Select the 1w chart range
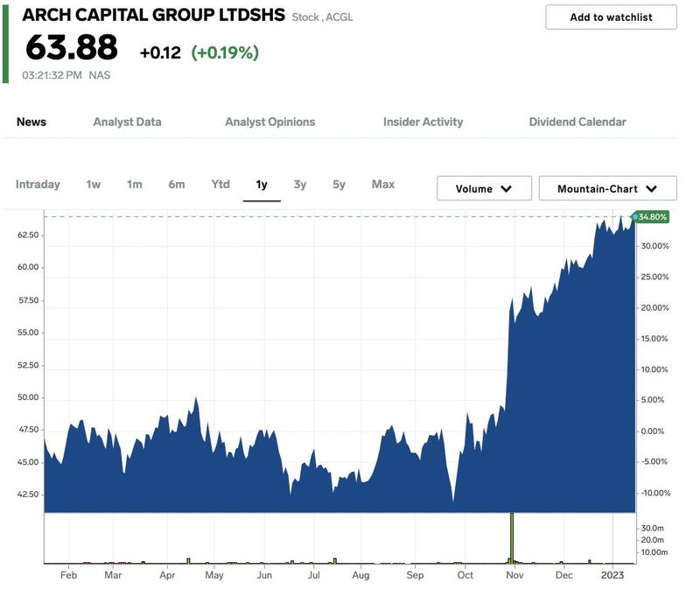Image resolution: width=700 pixels, height=590 pixels. pos(94,185)
